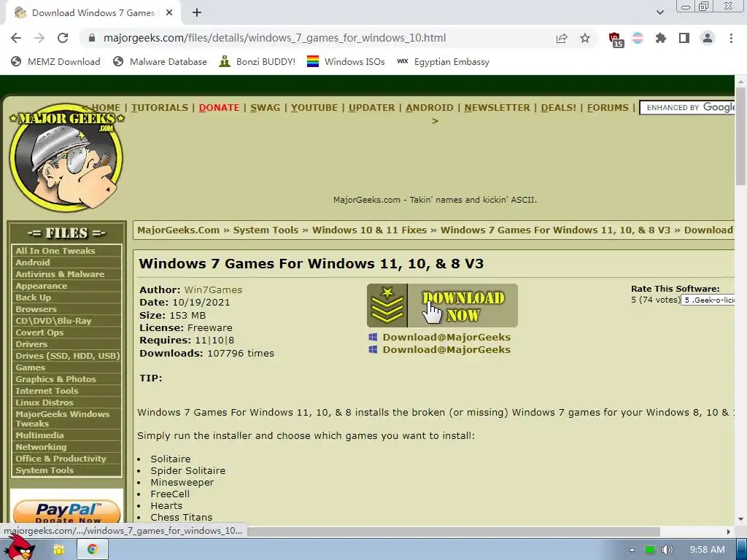Screen dimensions: 747x560
Task: Open the YOUTUBE nav link
Action: pos(314,108)
